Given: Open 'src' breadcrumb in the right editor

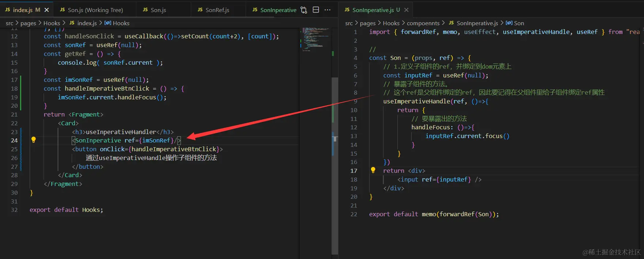Looking at the screenshot, I should 349,23.
